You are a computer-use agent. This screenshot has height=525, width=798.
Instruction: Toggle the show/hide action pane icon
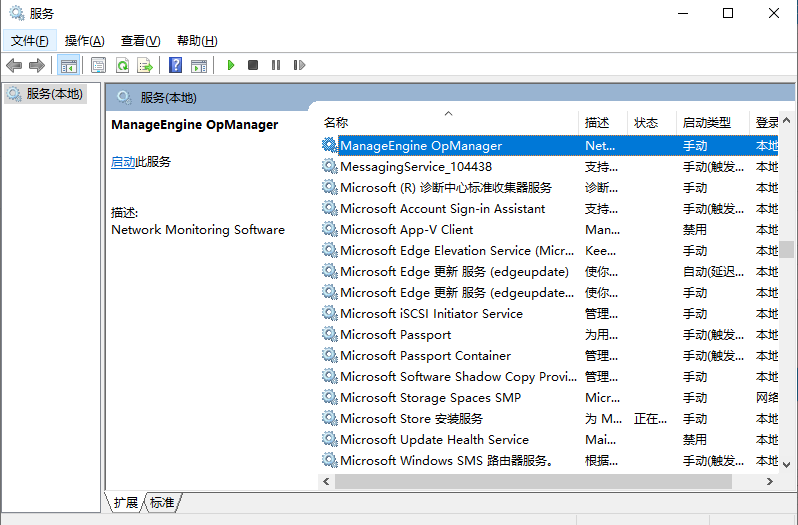[x=199, y=65]
